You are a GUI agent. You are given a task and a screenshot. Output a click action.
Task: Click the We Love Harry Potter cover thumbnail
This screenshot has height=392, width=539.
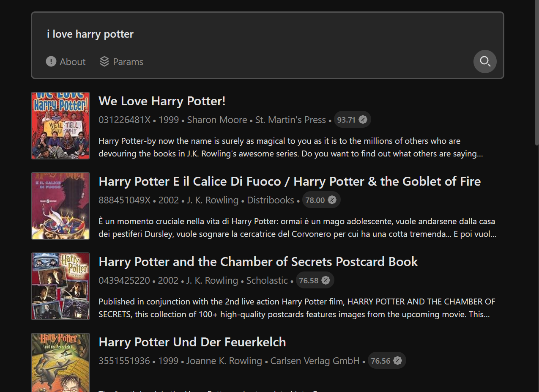click(60, 126)
